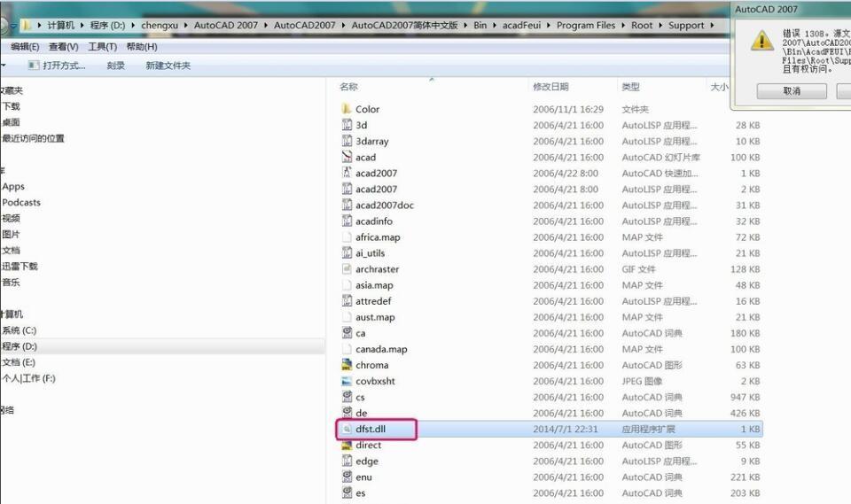Open 下载 in the navigation pane
This screenshot has height=504, width=851.
[11, 106]
